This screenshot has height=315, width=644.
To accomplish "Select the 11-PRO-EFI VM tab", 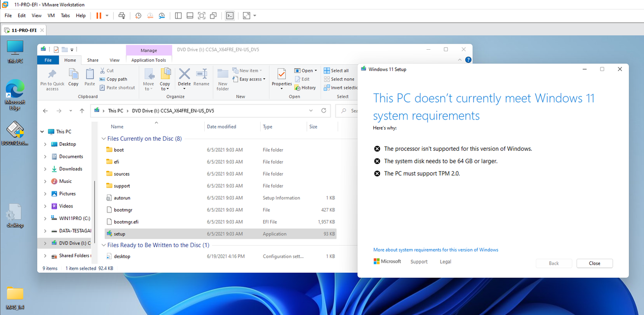I will (x=24, y=30).
